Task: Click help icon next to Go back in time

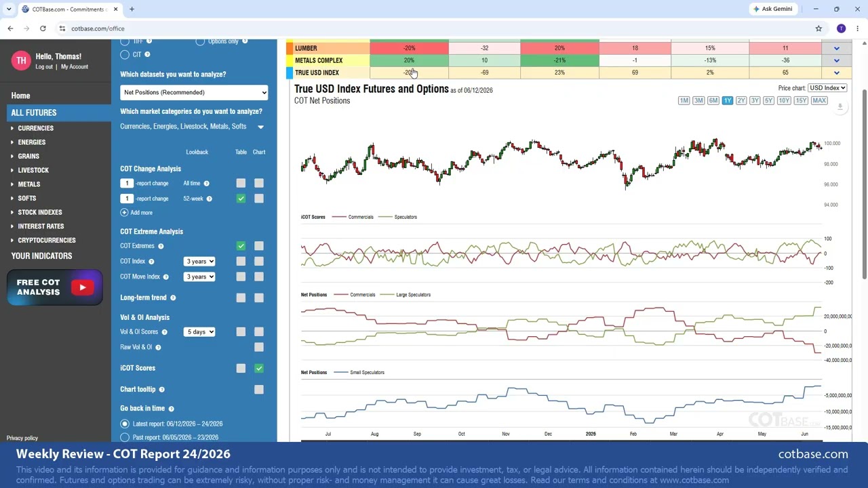Action: (171, 409)
